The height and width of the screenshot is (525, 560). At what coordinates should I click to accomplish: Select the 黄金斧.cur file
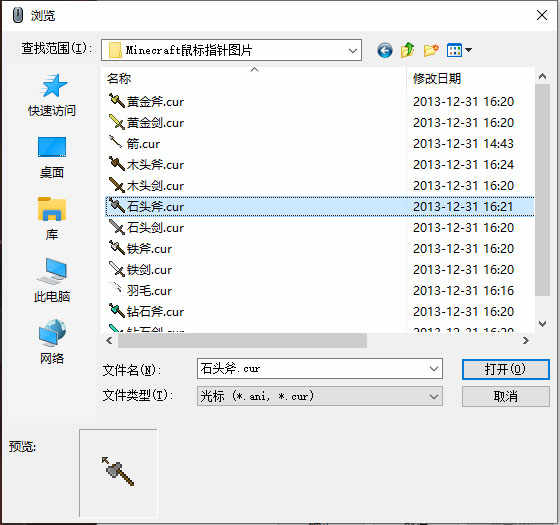[x=146, y=102]
